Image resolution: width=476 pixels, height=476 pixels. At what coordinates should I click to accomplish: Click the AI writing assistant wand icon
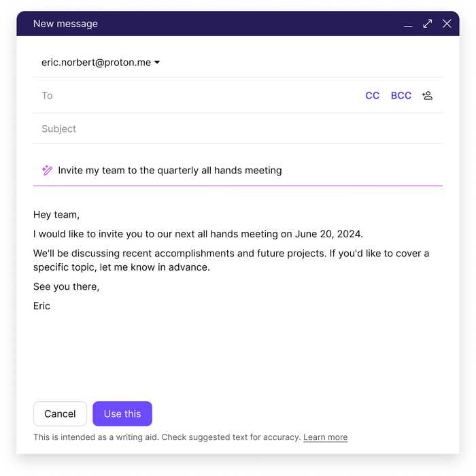pos(47,171)
